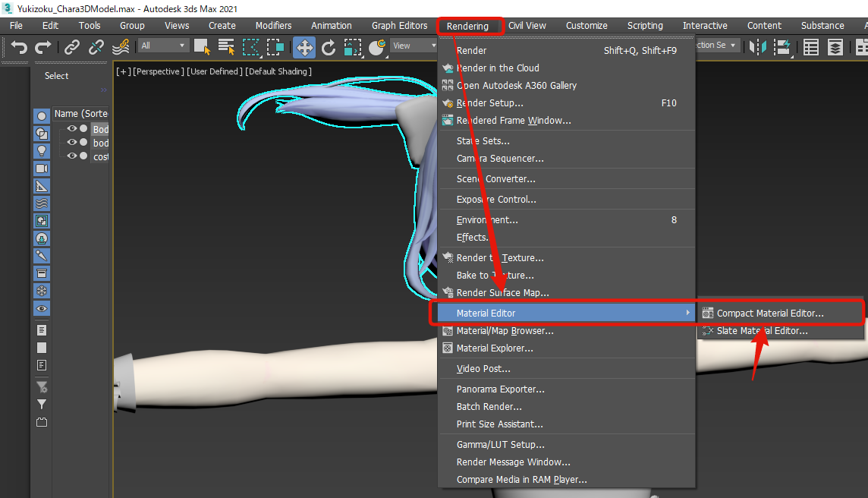
Task: Open the named selection sets dropdown
Action: (717, 46)
